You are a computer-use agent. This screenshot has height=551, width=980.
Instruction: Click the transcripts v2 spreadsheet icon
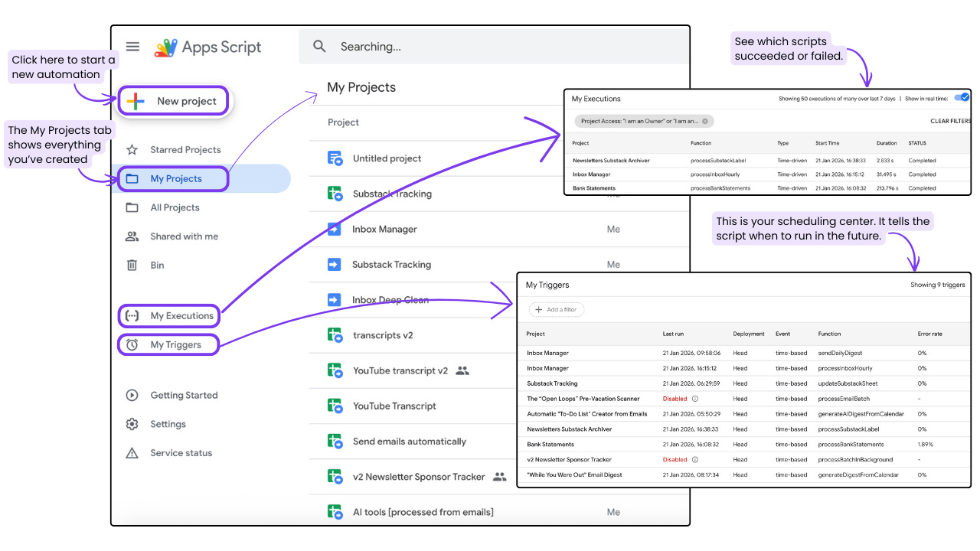tap(335, 335)
